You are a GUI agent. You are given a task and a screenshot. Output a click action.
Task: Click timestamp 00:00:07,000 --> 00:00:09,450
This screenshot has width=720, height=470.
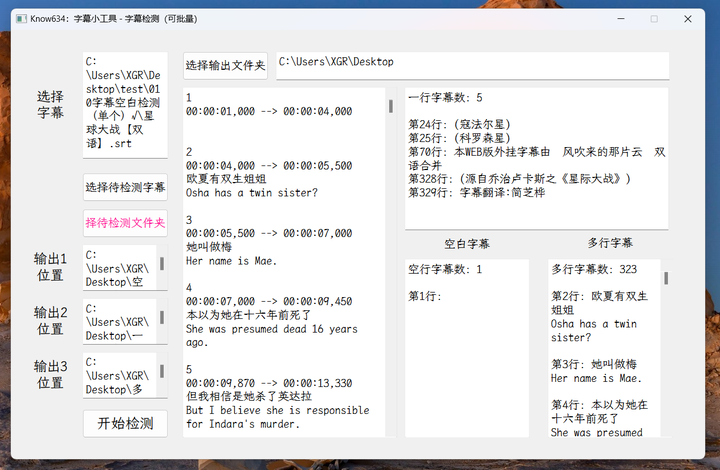click(269, 302)
